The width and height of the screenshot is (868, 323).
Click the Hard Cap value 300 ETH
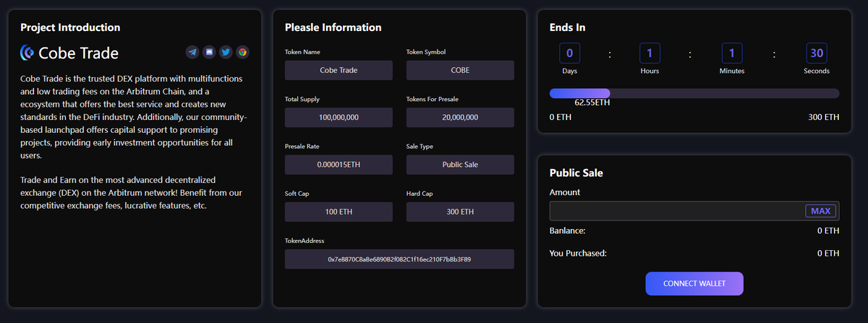pos(460,212)
